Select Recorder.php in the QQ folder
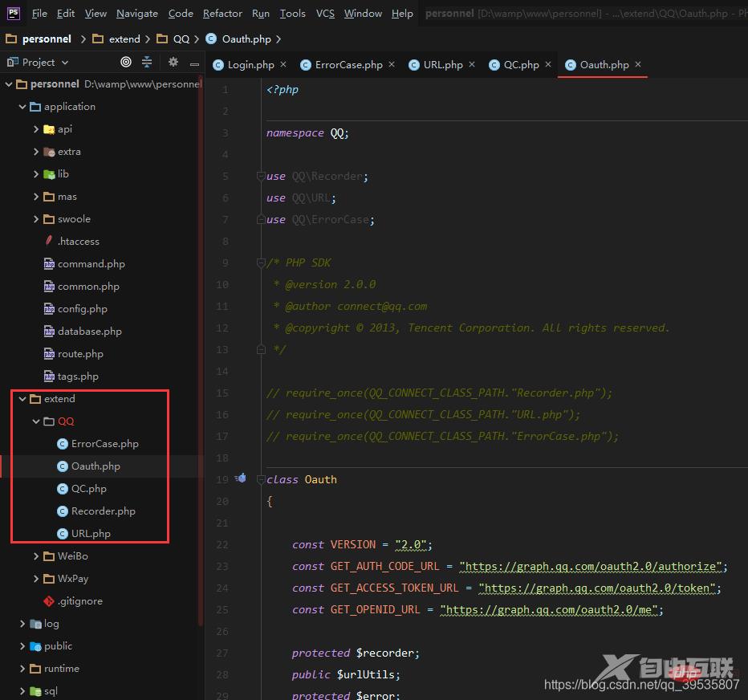Image resolution: width=748 pixels, height=700 pixels. (x=103, y=511)
